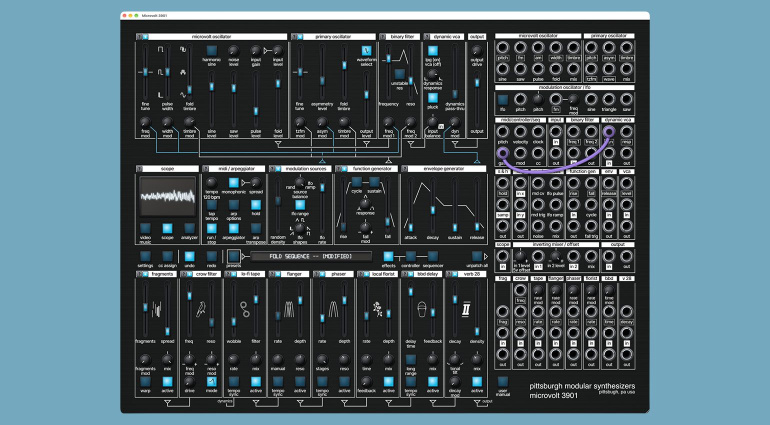Click the crow filter mode button
The image size is (770, 425).
click(x=212, y=381)
